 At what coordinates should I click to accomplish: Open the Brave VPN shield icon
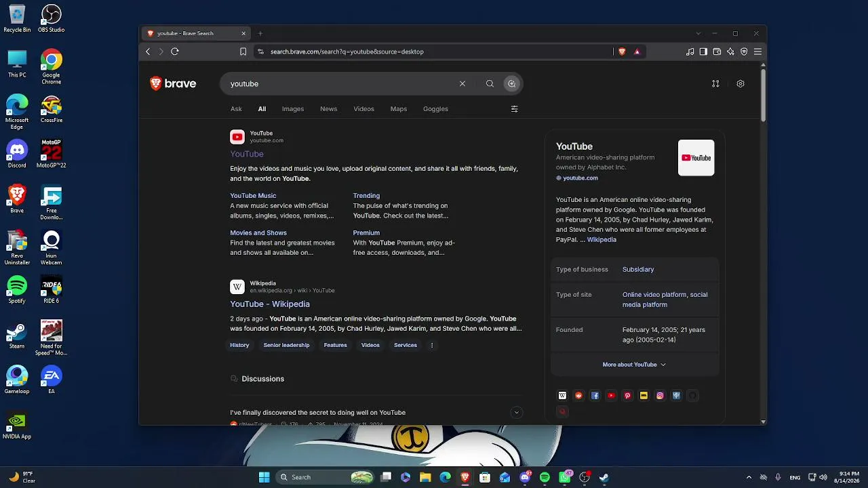coord(744,52)
